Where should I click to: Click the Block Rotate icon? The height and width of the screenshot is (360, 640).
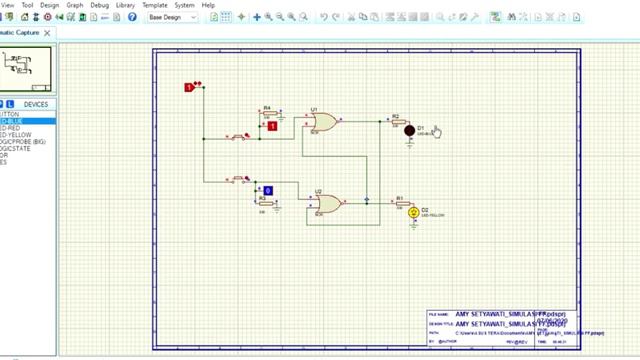point(413,17)
